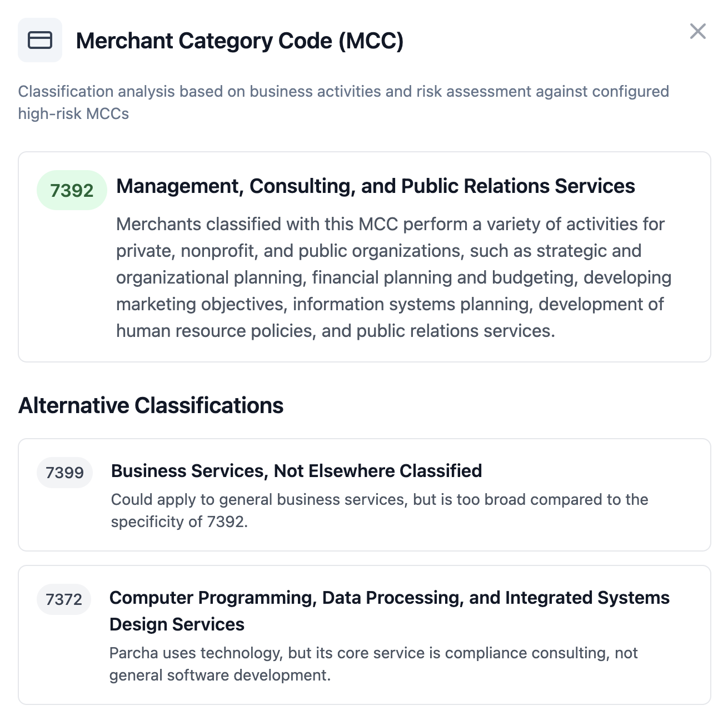The height and width of the screenshot is (725, 728).
Task: Select the Management, Consulting, and Public Relations heading
Action: [x=376, y=186]
